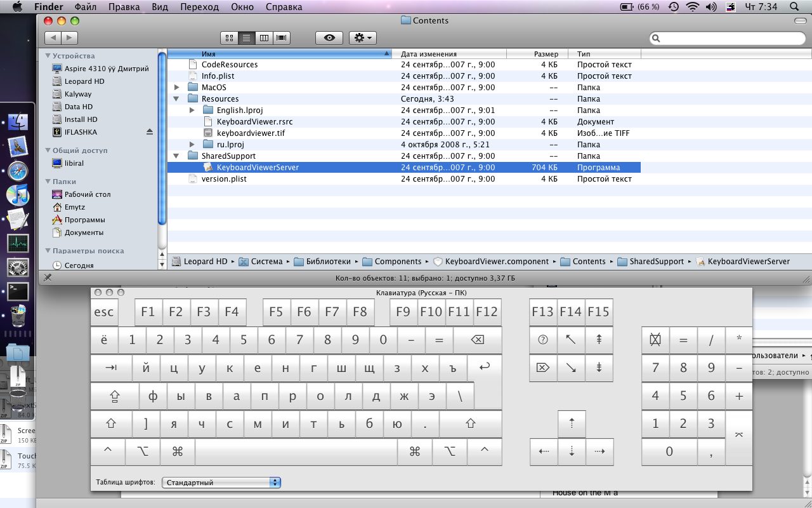This screenshot has width=812, height=508.
Task: Sort by Размер column header
Action: click(x=537, y=54)
